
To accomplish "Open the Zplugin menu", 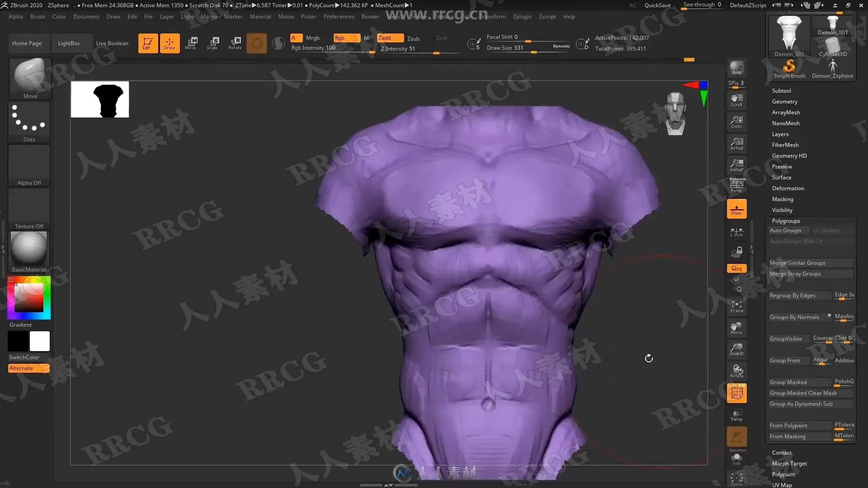I will 522,17.
